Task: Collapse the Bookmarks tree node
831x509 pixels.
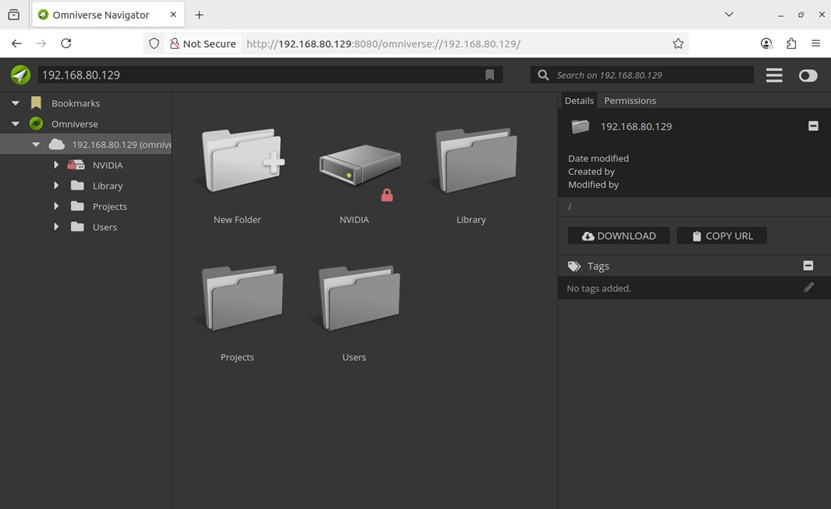Action: (15, 103)
